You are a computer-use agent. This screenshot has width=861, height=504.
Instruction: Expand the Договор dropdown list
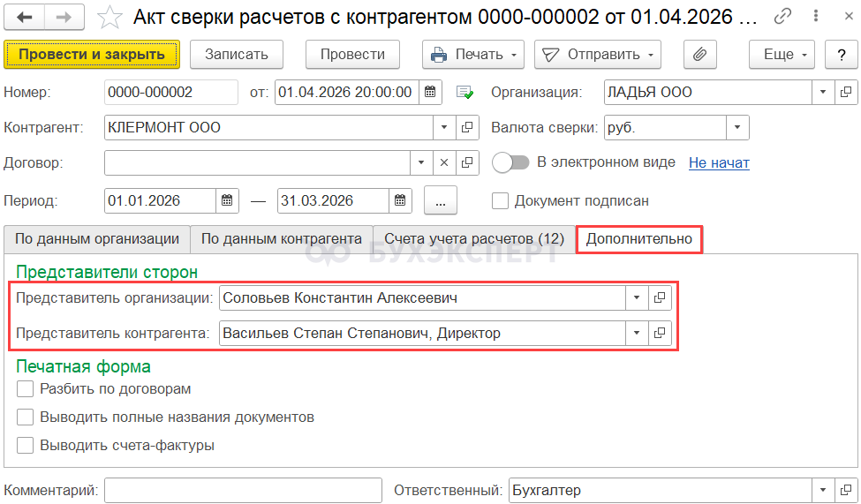click(x=421, y=162)
